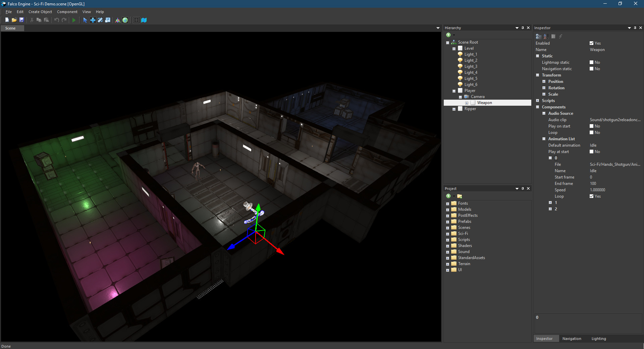This screenshot has width=644, height=349.
Task: Select the Rotate gizmo tool
Action: pyautogui.click(x=100, y=20)
